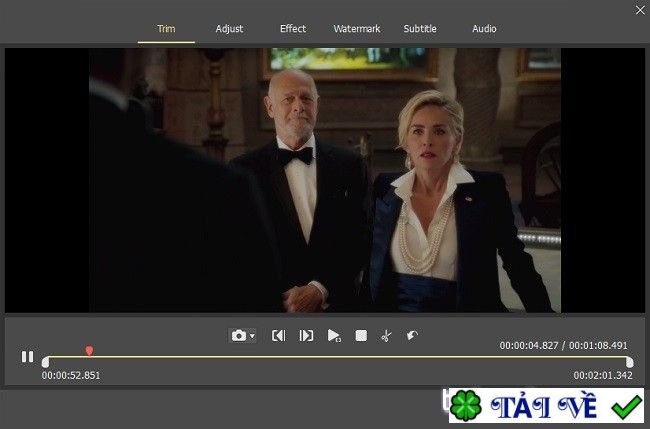Click the video preview frame
Screen dimensions: 650x429
pos(325,180)
